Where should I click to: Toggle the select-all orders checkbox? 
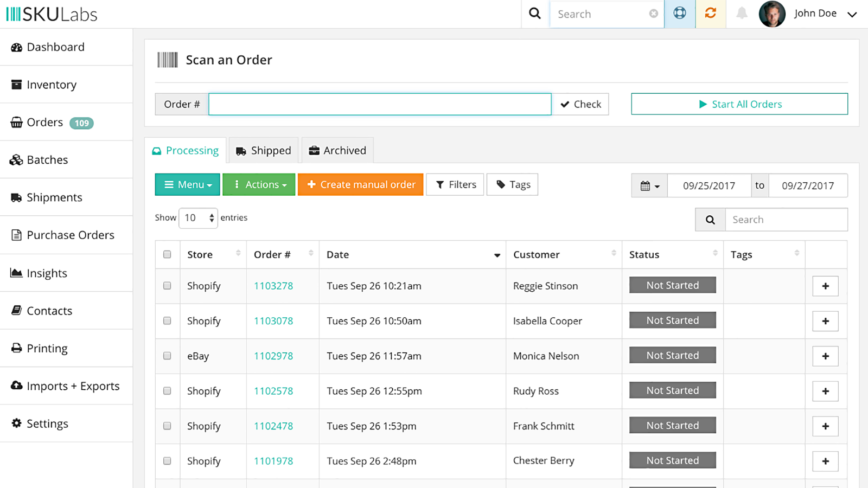pyautogui.click(x=167, y=254)
